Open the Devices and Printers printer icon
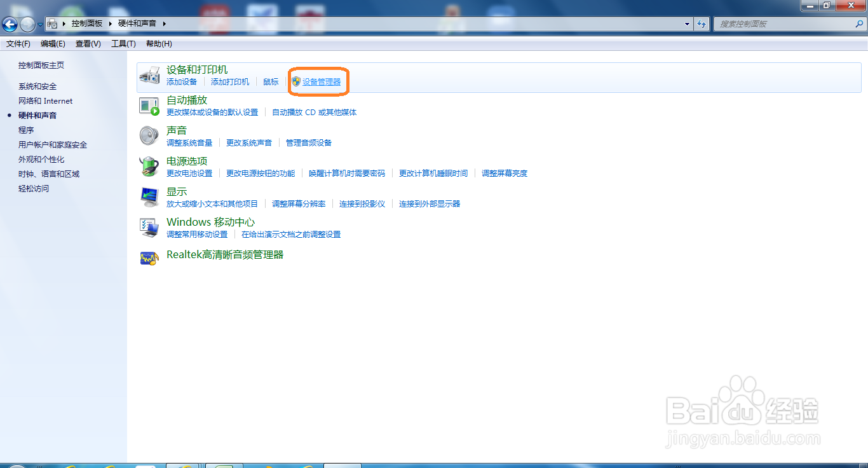 [x=149, y=74]
